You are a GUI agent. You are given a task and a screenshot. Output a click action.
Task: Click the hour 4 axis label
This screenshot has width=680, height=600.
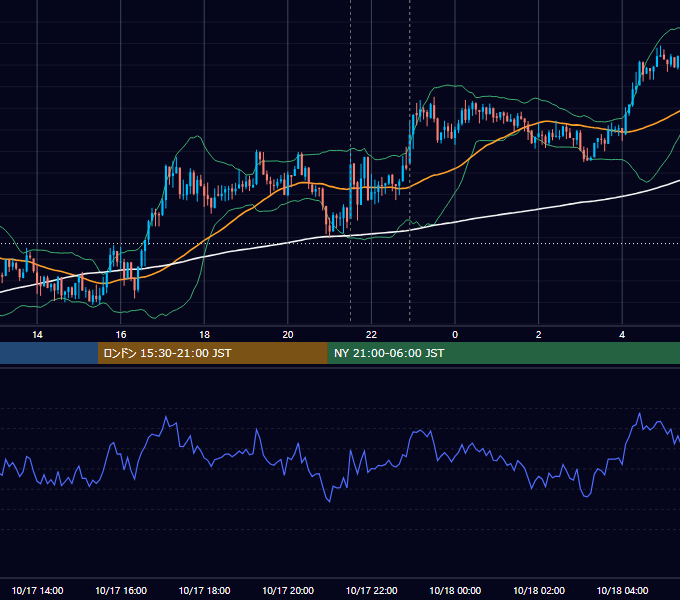(622, 335)
